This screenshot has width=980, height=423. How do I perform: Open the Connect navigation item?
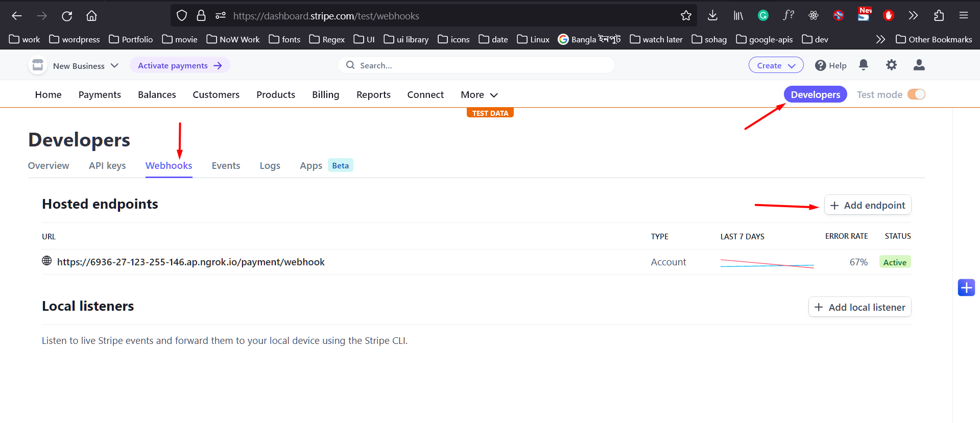pyautogui.click(x=425, y=95)
